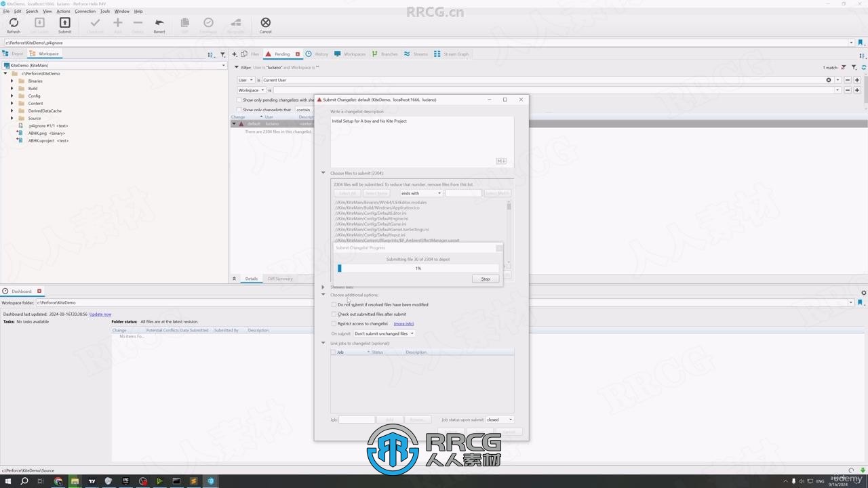
Task: Click the Cancel toolbar icon
Action: [266, 25]
